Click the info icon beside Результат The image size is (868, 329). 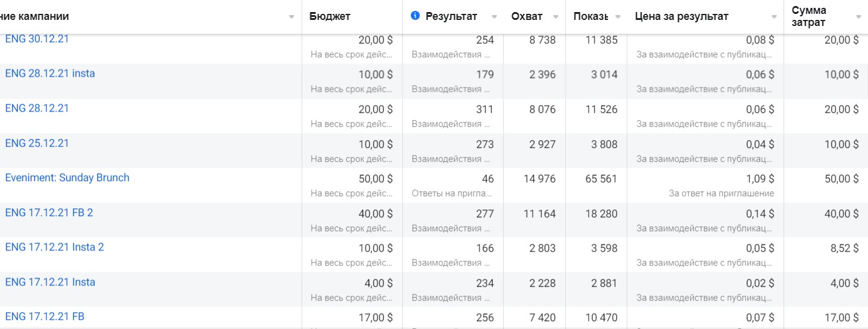[415, 16]
